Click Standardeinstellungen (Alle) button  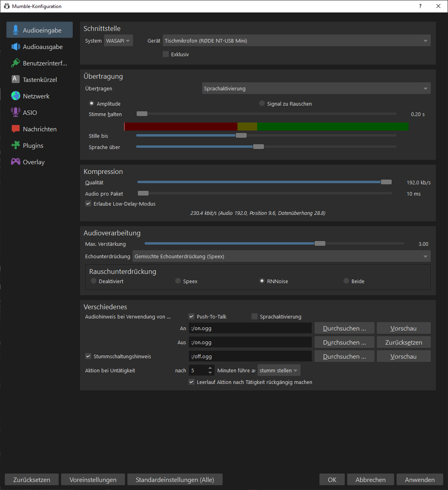pos(175,480)
